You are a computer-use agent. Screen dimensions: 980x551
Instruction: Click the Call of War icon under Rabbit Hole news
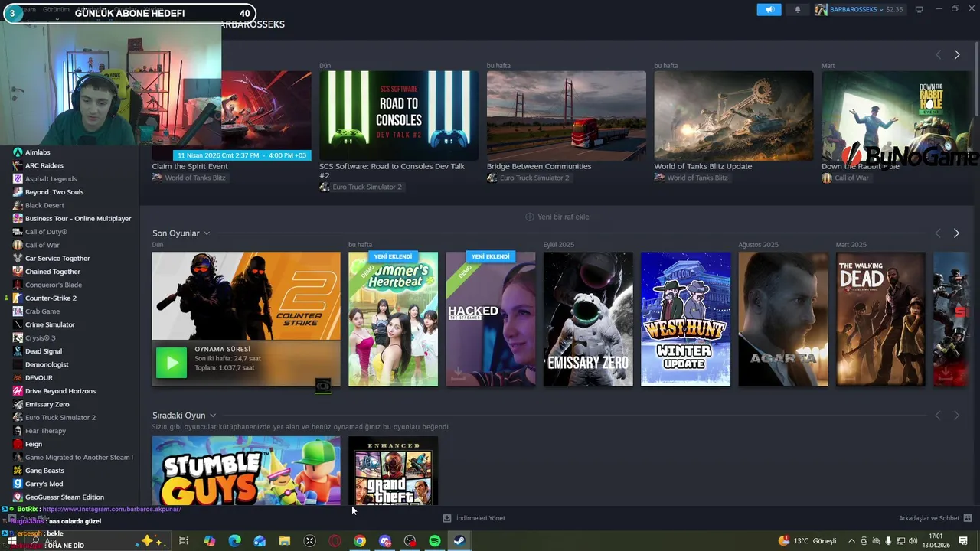(x=827, y=178)
